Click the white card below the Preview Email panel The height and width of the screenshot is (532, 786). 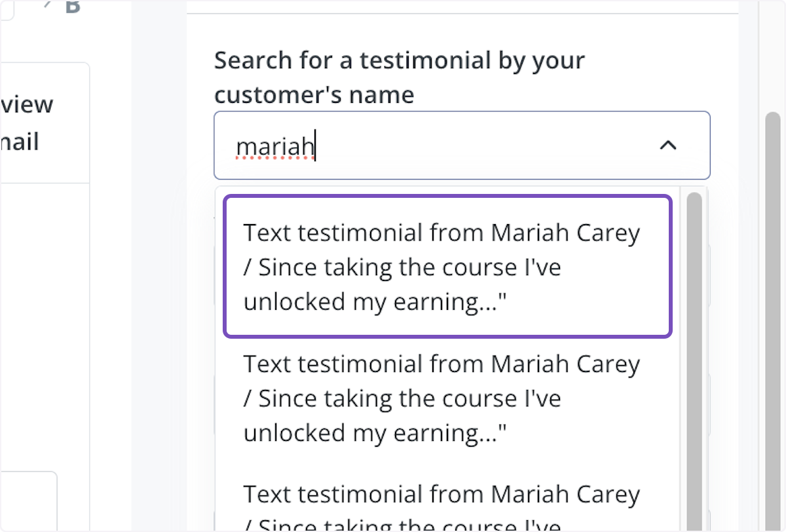[26, 500]
